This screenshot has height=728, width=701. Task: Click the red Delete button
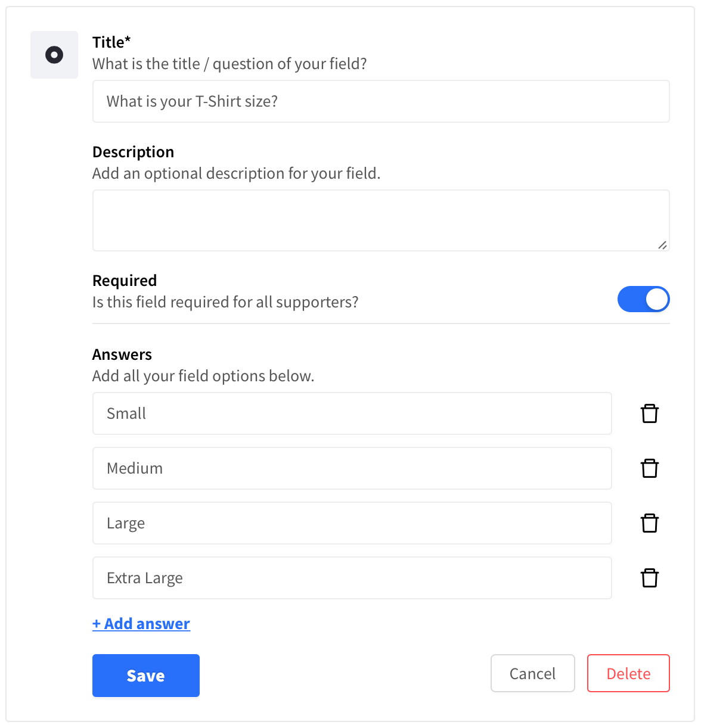[x=628, y=673]
